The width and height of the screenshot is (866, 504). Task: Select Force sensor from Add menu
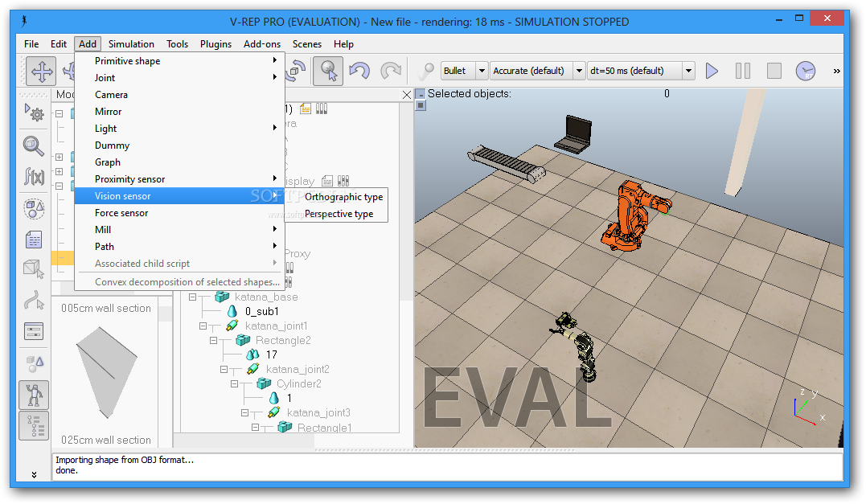[179, 212]
